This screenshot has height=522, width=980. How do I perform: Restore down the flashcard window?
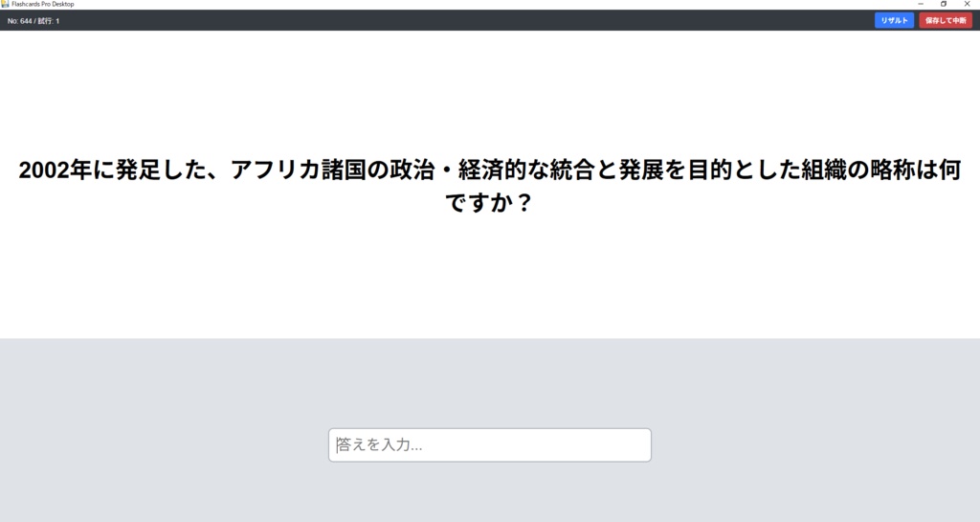point(944,4)
